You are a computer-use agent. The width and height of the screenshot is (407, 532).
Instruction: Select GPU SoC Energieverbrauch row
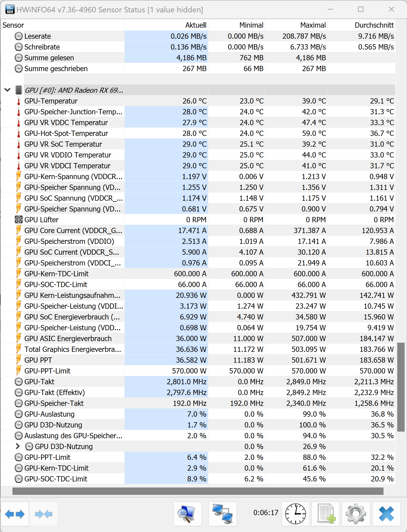tap(198, 317)
